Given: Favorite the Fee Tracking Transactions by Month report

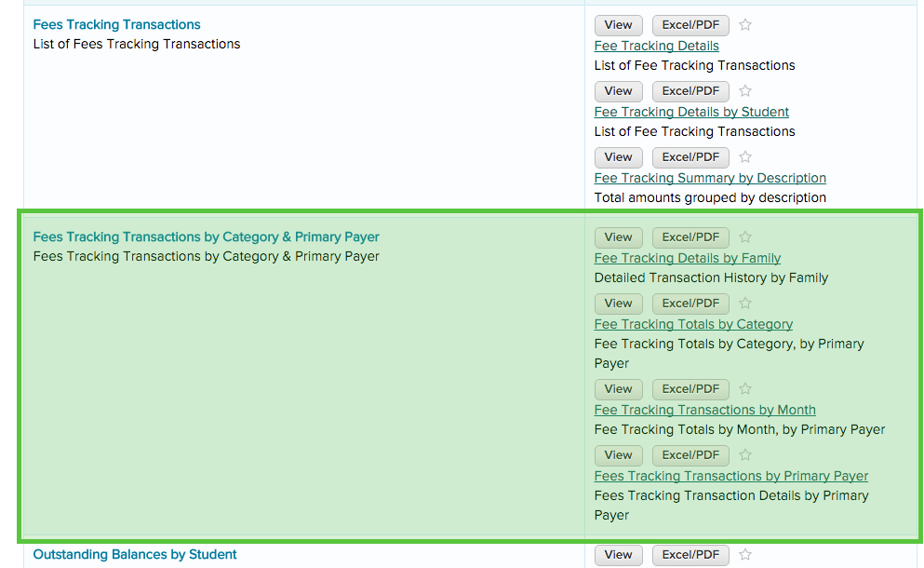Looking at the screenshot, I should 744,389.
